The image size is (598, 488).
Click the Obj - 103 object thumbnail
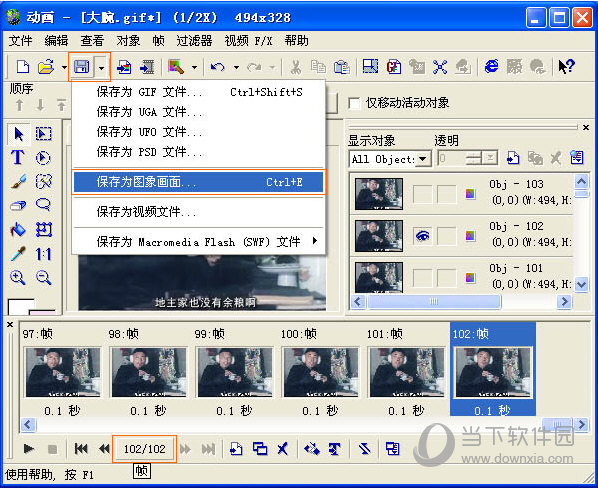click(378, 194)
